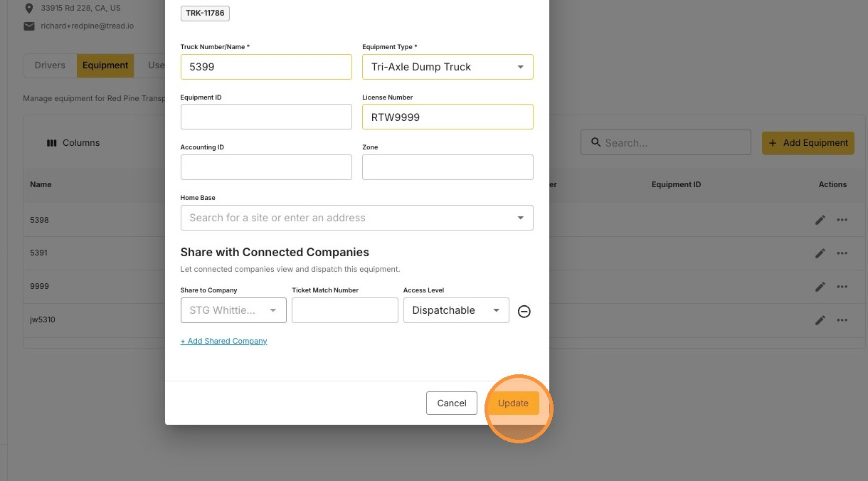Click the Add Equipment button
Screen dimensions: 868x481
(808, 142)
